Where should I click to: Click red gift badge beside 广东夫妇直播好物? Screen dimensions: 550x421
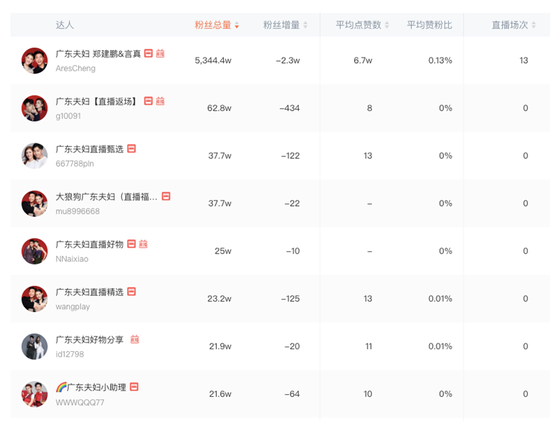point(143,244)
